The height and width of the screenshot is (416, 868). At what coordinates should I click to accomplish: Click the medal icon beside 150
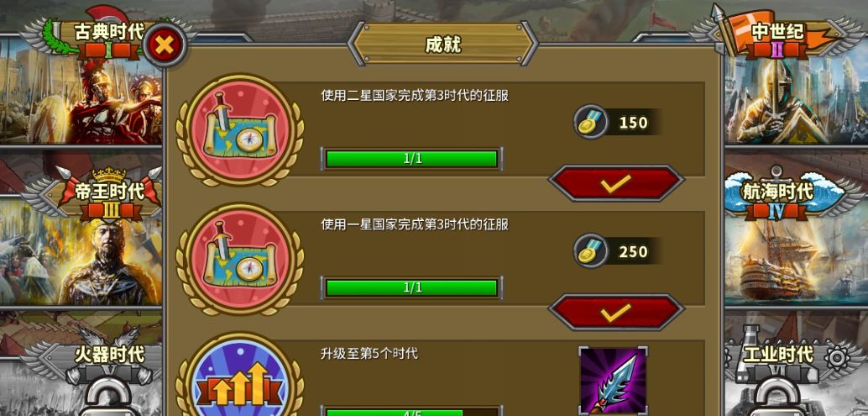(590, 122)
